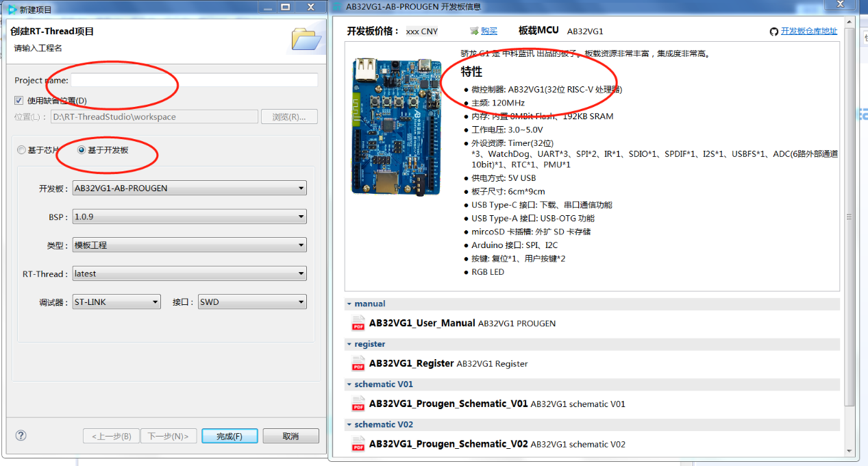Click the 取消 cancel button
Screen dimensions: 868x466
point(291,436)
